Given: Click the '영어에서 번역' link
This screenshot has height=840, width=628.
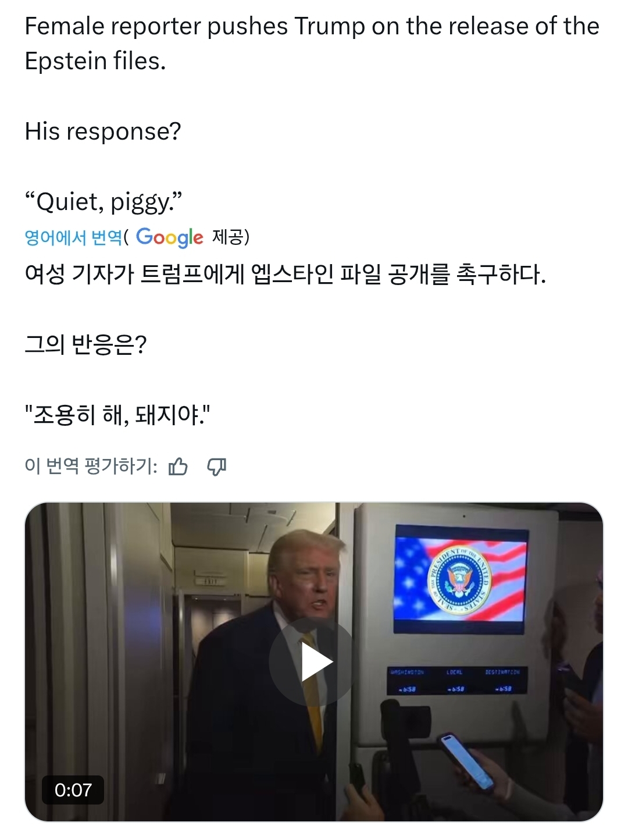Looking at the screenshot, I should [73, 237].
